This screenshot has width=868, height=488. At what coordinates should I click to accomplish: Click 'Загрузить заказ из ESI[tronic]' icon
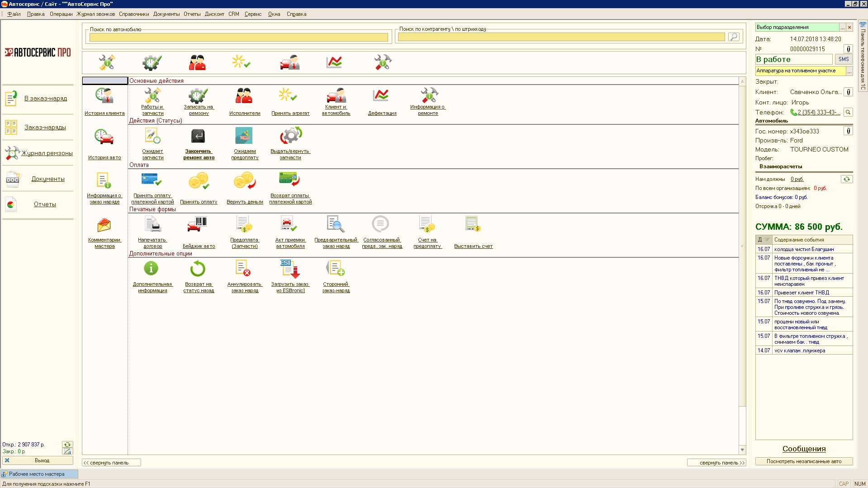pos(289,269)
